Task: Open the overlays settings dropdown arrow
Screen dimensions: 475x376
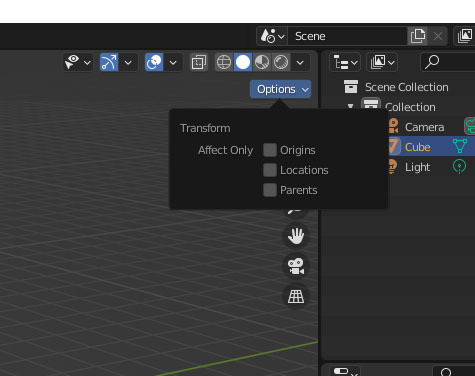Action: pos(173,62)
